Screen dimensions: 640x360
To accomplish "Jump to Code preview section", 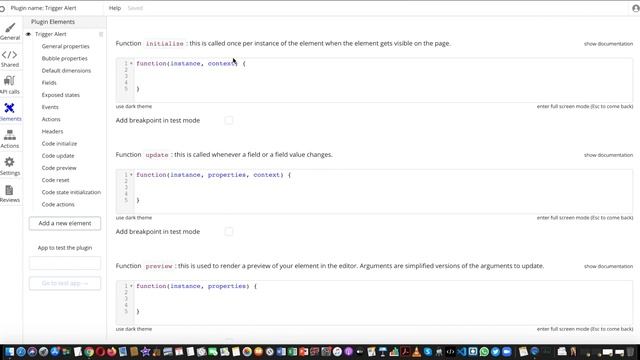I will [x=59, y=168].
